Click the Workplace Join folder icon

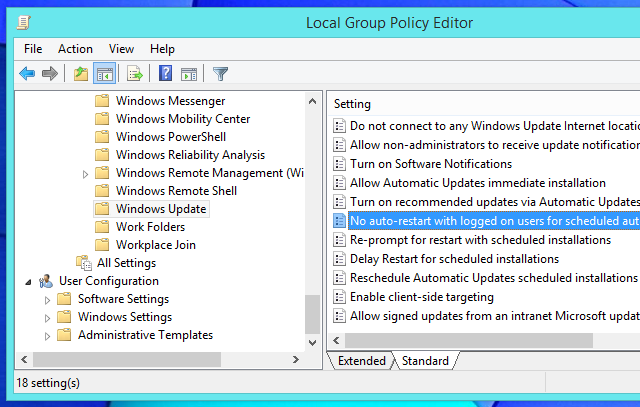[x=102, y=245]
